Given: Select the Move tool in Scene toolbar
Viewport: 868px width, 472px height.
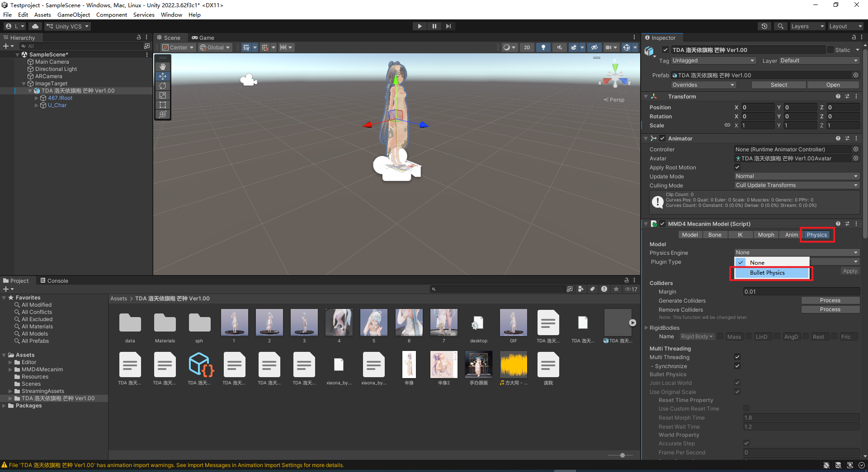Looking at the screenshot, I should click(x=163, y=76).
